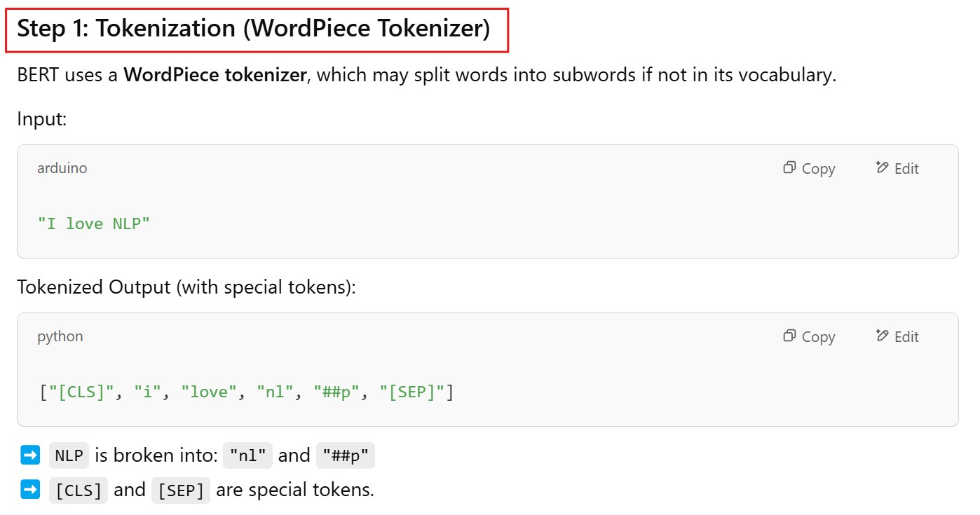Click the "Step 1: Tokenization" heading
The width and height of the screenshot is (980, 515).
pyautogui.click(x=254, y=29)
